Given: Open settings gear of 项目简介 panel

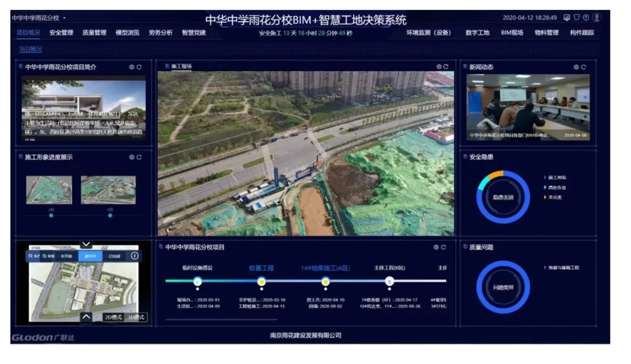Looking at the screenshot, I should [x=132, y=67].
